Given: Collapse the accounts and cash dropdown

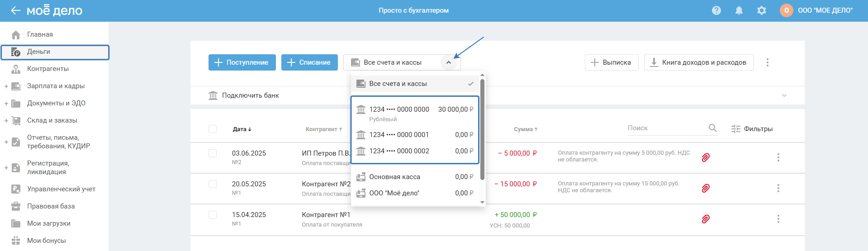Looking at the screenshot, I should 448,62.
